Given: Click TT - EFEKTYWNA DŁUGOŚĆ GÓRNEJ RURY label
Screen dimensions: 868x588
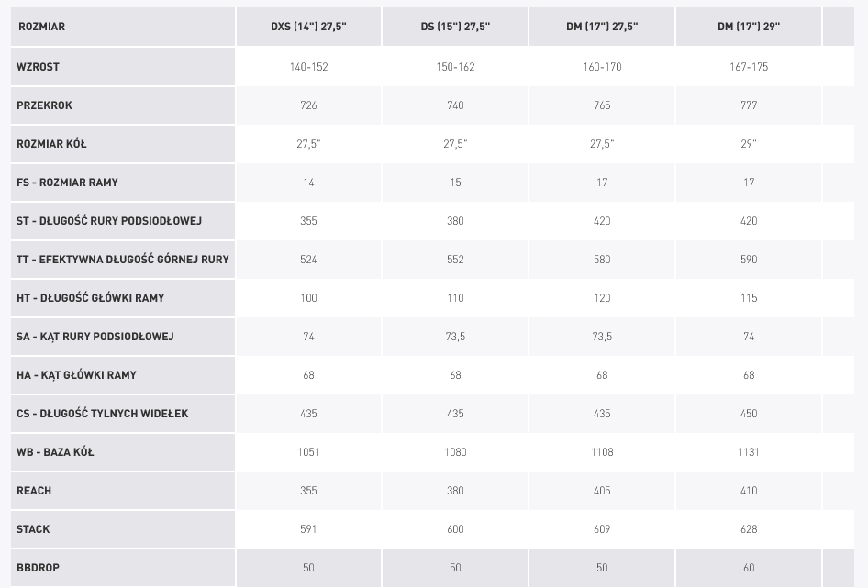Looking at the screenshot, I should point(122,259).
